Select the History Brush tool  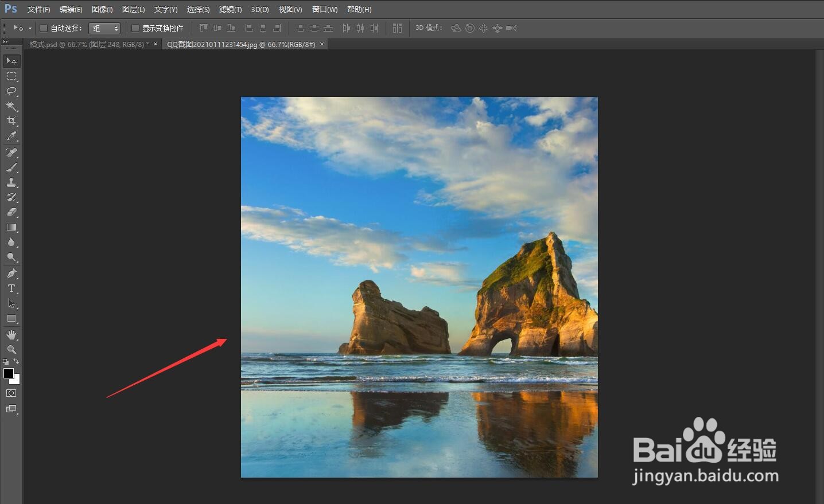tap(11, 197)
